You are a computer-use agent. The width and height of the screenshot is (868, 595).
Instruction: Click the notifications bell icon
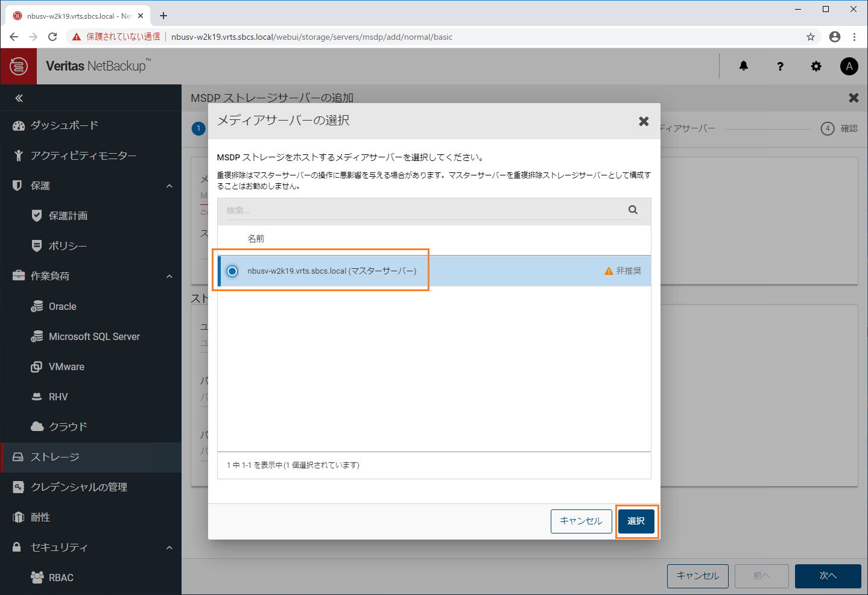[x=744, y=66]
